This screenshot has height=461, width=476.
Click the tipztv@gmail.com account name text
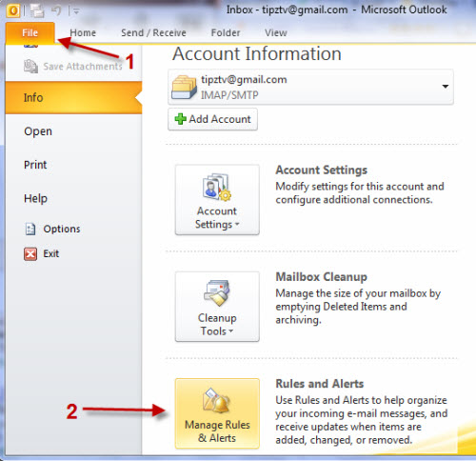[244, 79]
